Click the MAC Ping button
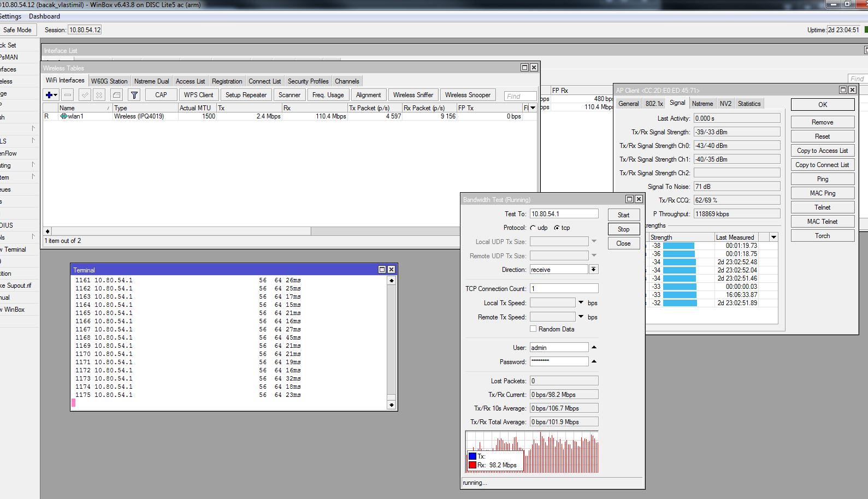This screenshot has height=499, width=868. click(x=822, y=193)
